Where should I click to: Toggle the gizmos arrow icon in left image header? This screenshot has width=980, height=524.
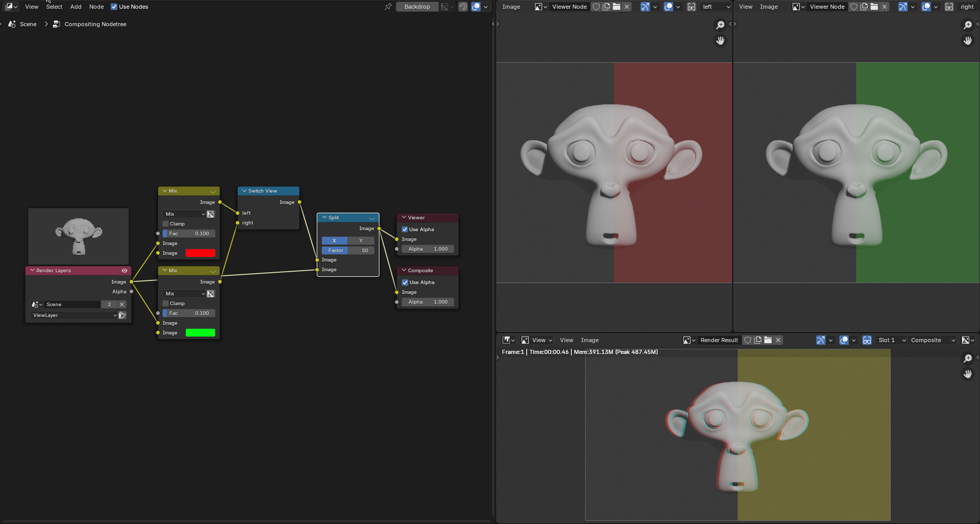click(646, 7)
